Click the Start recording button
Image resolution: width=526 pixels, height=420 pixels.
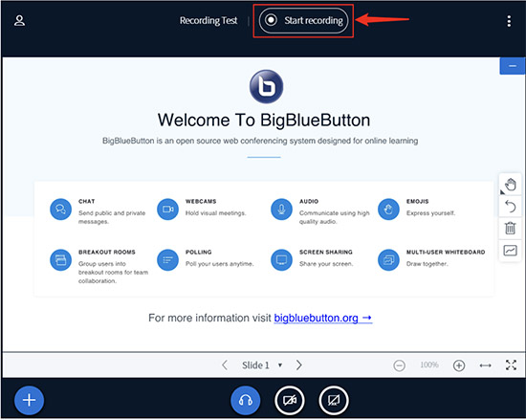point(303,21)
